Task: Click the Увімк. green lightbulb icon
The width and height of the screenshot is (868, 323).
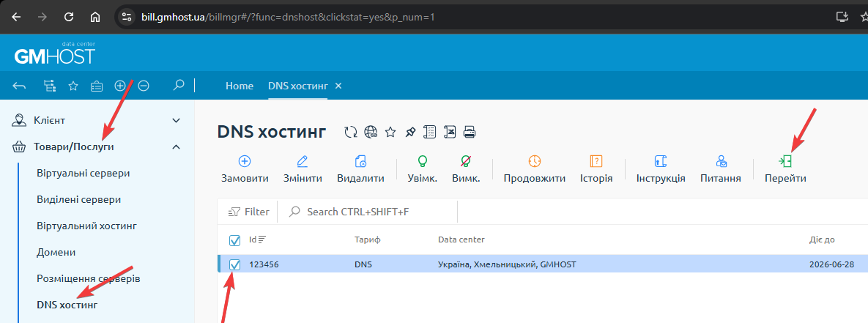Action: pos(422,161)
